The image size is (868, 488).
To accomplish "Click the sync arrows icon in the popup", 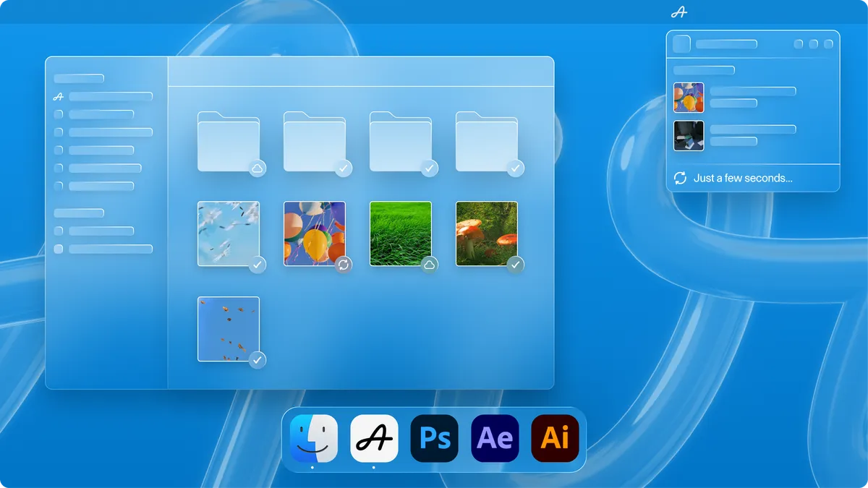I will tap(680, 178).
